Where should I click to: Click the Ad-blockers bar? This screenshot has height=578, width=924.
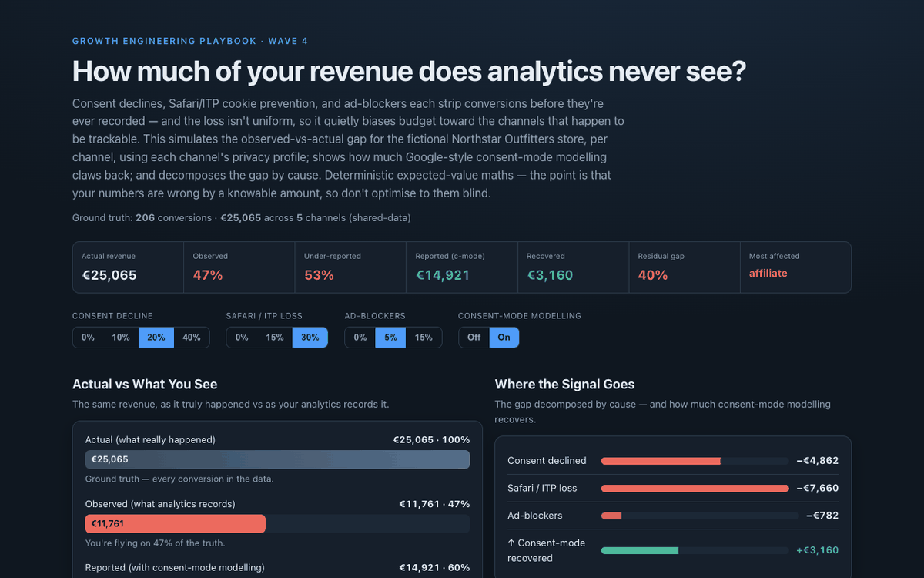click(x=611, y=516)
